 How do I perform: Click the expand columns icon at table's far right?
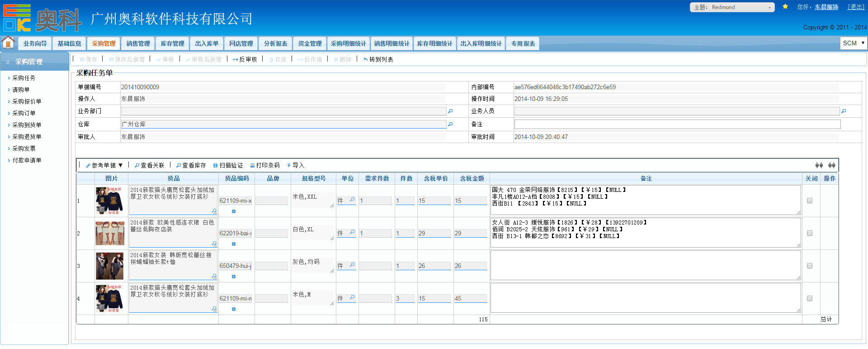[832, 165]
